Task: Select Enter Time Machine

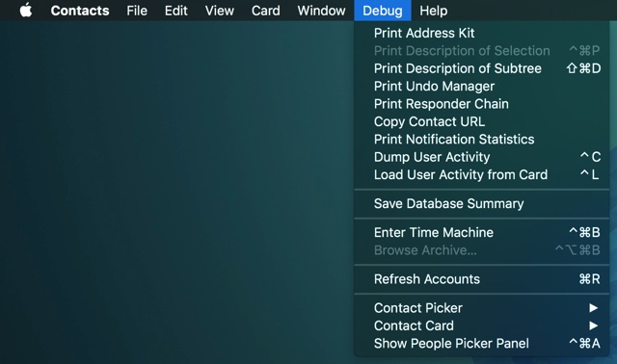Action: [482, 232]
